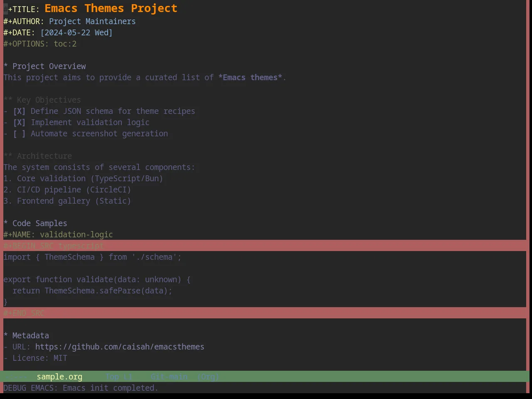Screen dimensions: 532x399
Task: Click the echo area message Emacs init completed
Action: [x=81, y=388]
